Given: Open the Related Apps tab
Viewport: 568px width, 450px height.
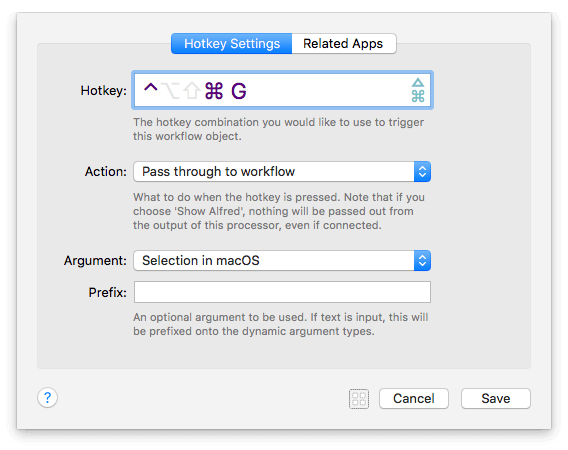Looking at the screenshot, I should click(x=344, y=43).
